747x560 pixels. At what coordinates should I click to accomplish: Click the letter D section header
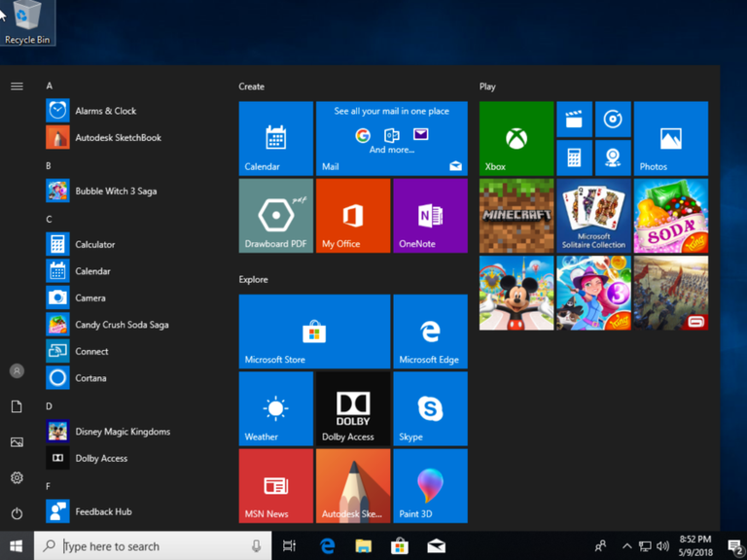coord(49,406)
